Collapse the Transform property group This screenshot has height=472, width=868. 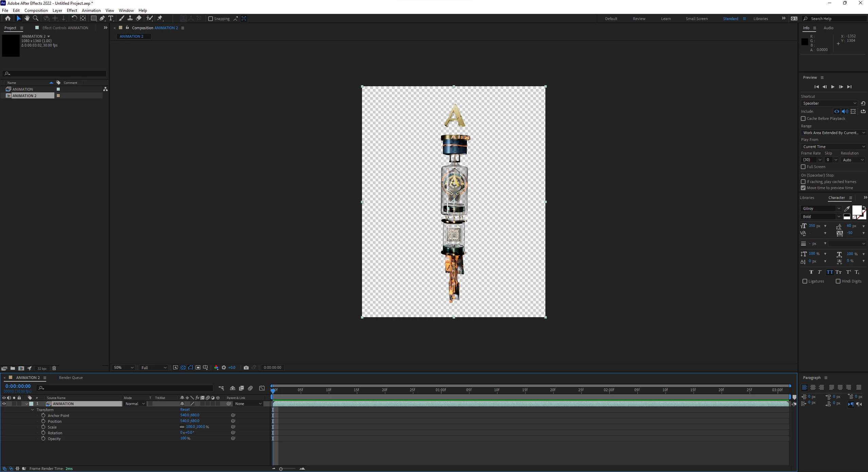click(x=33, y=410)
